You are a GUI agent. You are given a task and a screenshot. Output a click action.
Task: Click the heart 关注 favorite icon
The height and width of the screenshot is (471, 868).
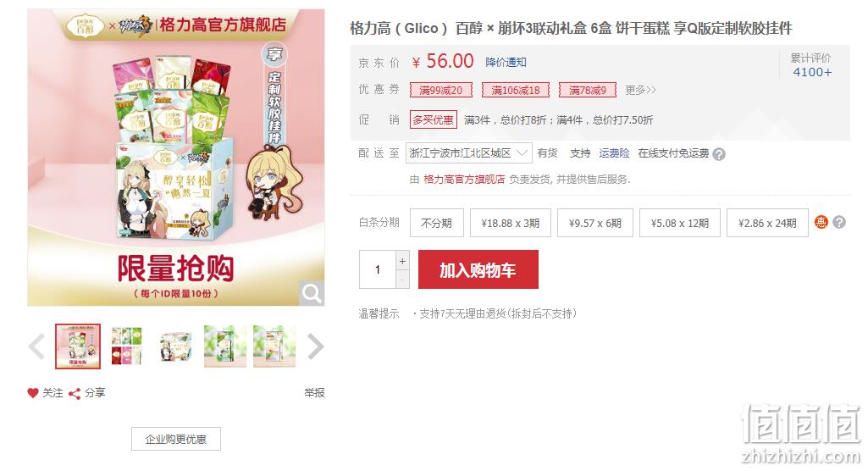coord(33,393)
